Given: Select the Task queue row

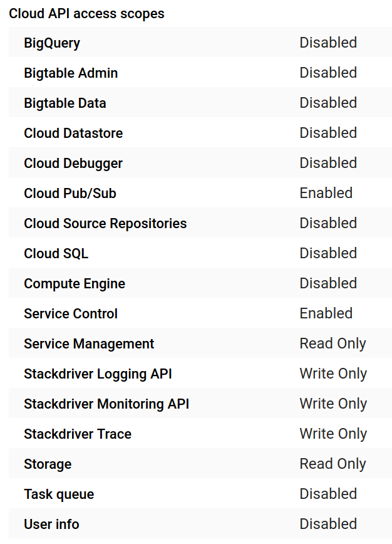Looking at the screenshot, I should click(x=200, y=494).
